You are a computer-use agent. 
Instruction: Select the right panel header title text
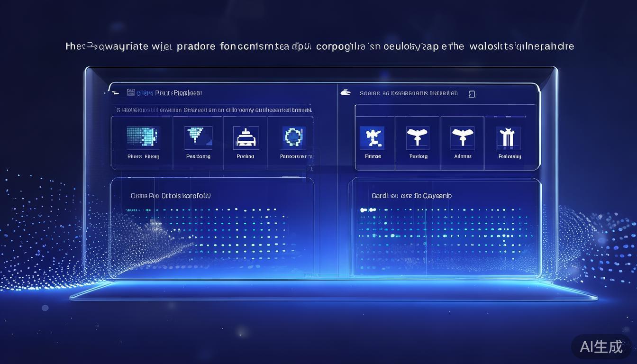(408, 93)
